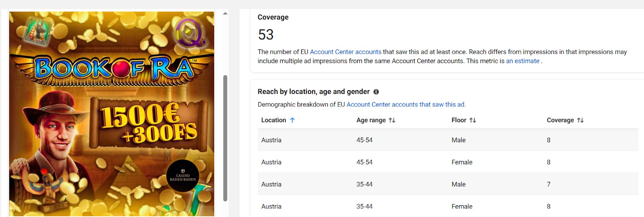The image size is (644, 217).
Task: Open 'Account Center accounts that saw this ad' link
Action: tap(406, 104)
